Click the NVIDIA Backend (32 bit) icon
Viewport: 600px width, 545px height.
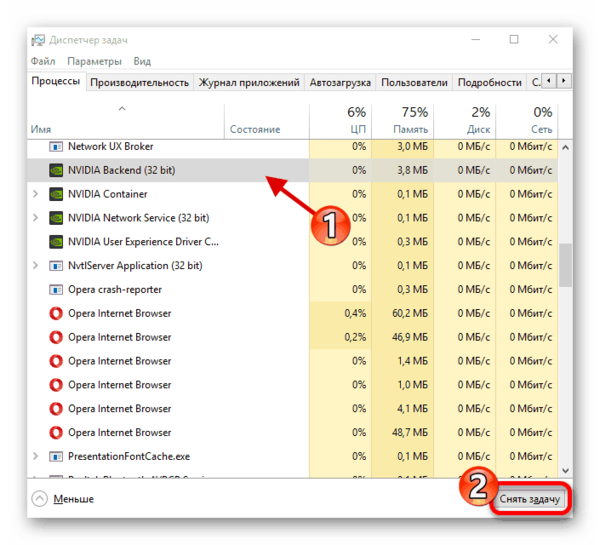coord(56,170)
